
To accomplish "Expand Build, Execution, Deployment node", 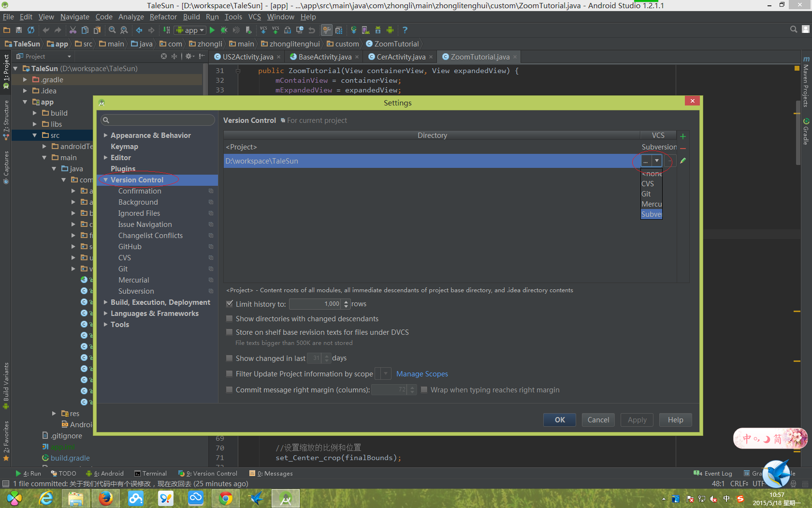I will click(x=105, y=302).
